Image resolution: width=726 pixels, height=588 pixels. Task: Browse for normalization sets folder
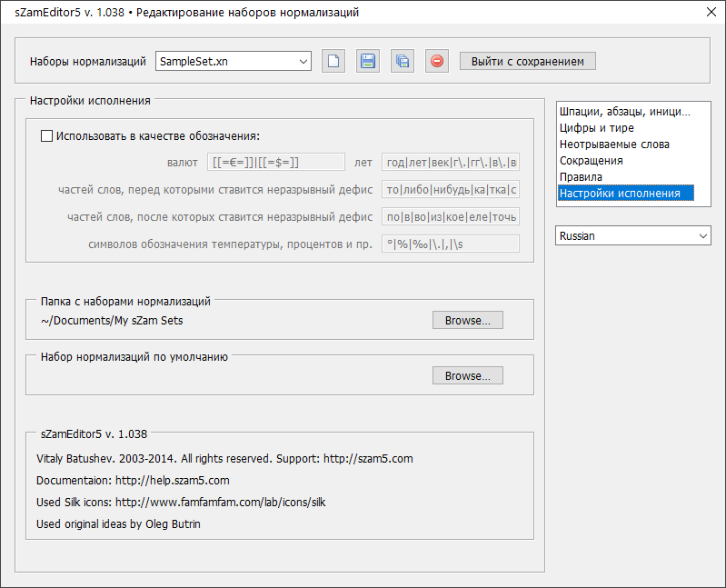(x=467, y=321)
